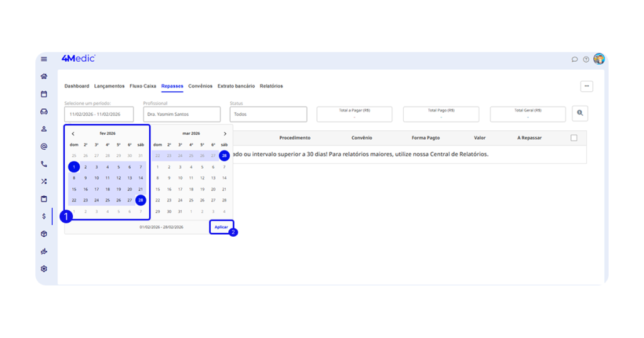
Task: Open the dollar sign finance icon
Action: click(44, 216)
